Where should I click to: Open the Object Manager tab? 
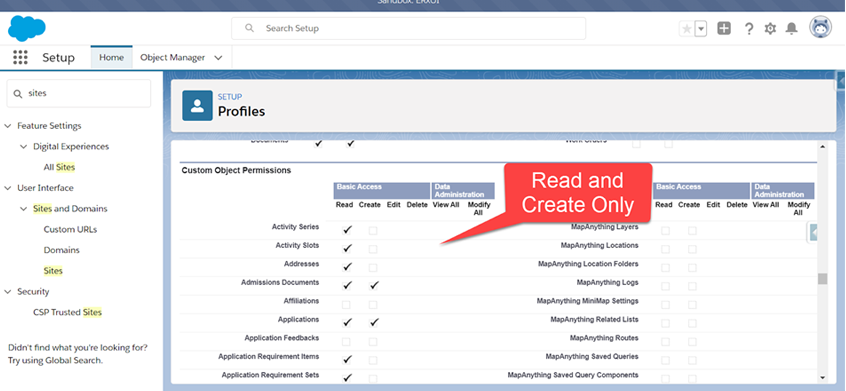(x=173, y=57)
